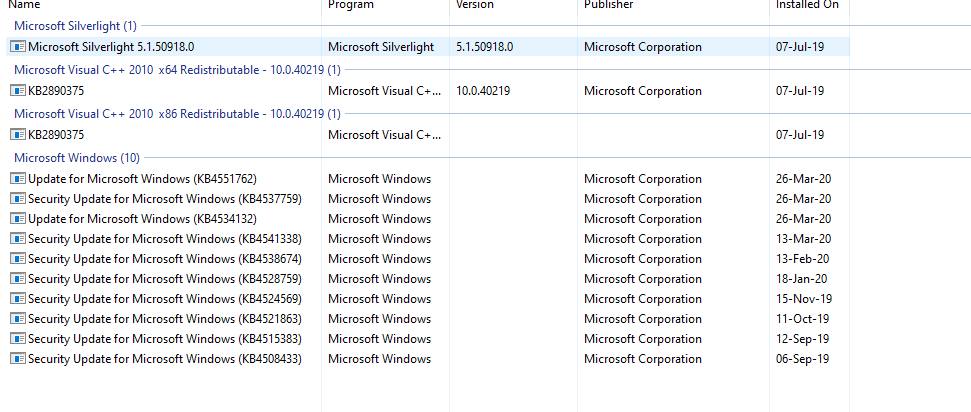971x412 pixels.
Task: Click version cell 5.1.50918.0
Action: 484,46
